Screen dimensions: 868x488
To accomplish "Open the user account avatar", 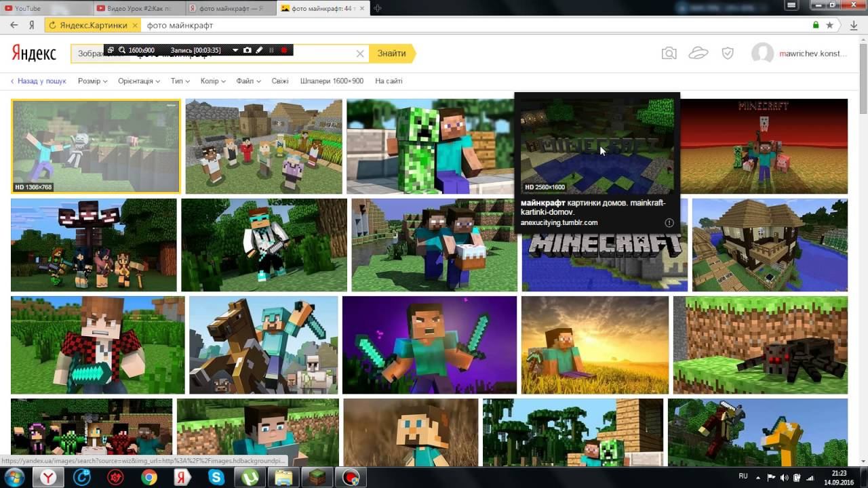I will 763,54.
